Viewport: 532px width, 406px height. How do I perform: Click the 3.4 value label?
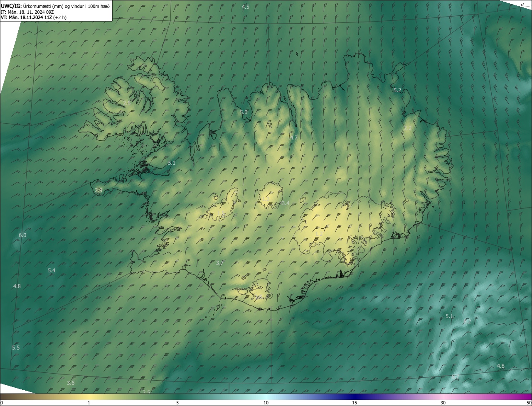tap(285, 203)
